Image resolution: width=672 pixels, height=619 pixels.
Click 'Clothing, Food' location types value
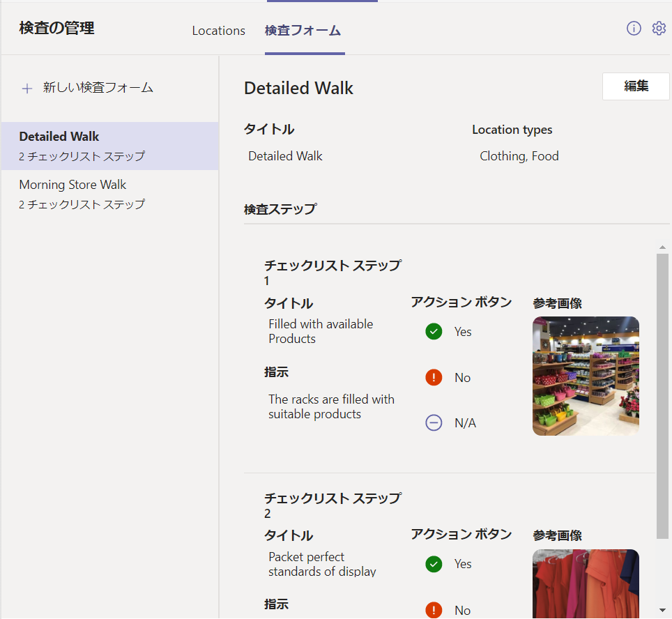[x=519, y=156]
